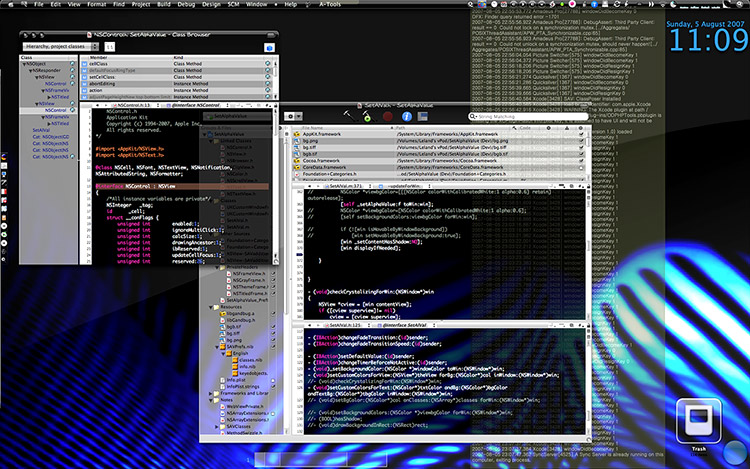Click the 11:09 desktop clock
Viewport: 750px width, 469px height.
point(708,40)
